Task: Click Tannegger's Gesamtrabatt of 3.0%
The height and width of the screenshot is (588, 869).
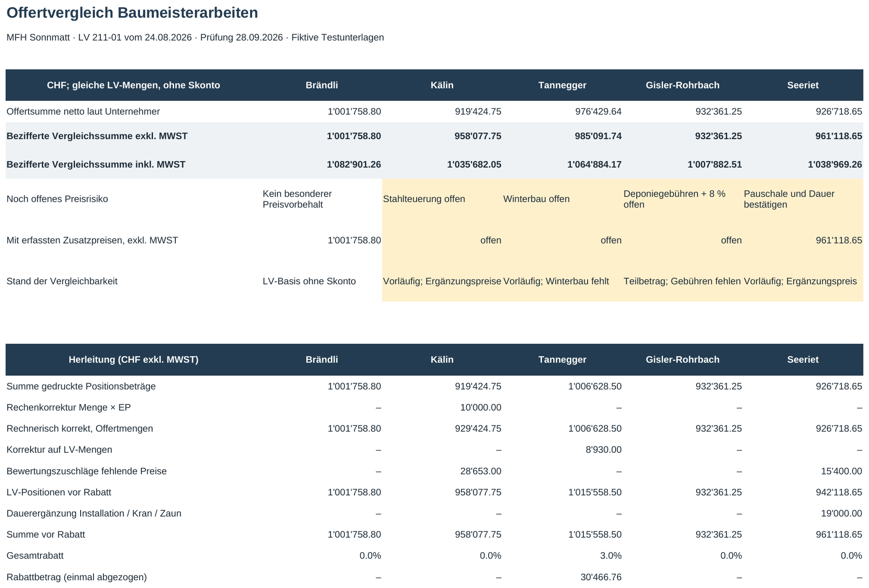Action: pyautogui.click(x=611, y=556)
